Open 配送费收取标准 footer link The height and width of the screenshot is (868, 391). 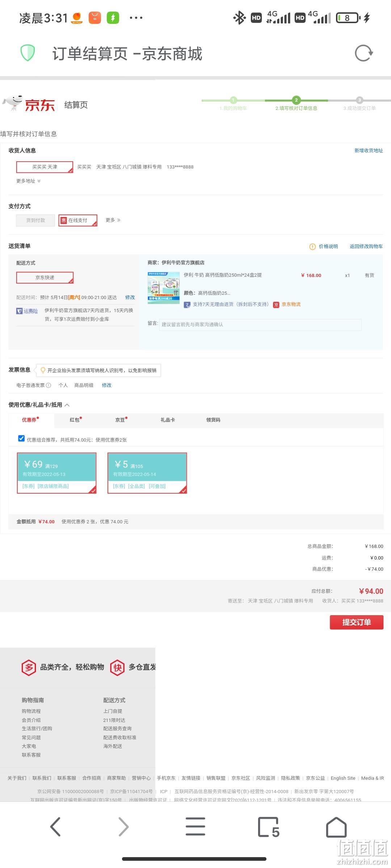(x=120, y=737)
